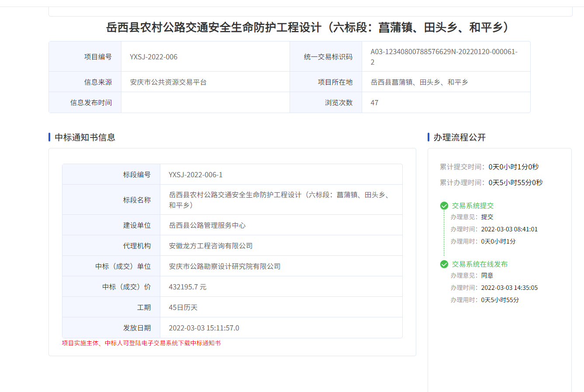Viewport: 584px width, 392px height.
Task: Click the 交易系统在线发布 step title
Action: (480, 264)
